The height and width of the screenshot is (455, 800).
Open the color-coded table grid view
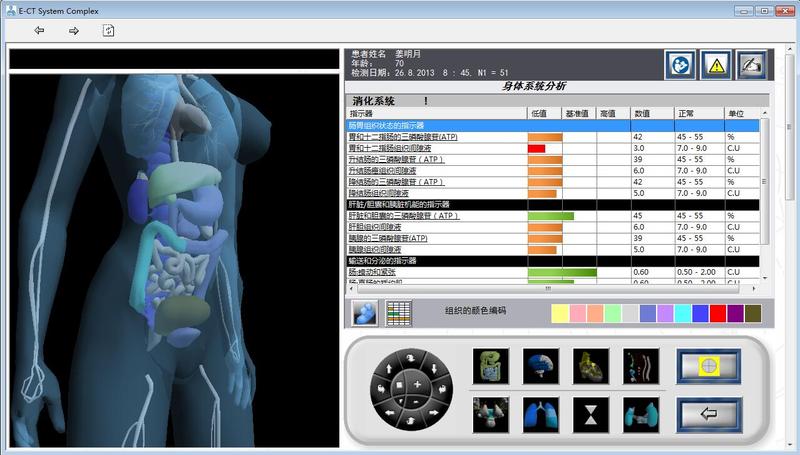[400, 311]
